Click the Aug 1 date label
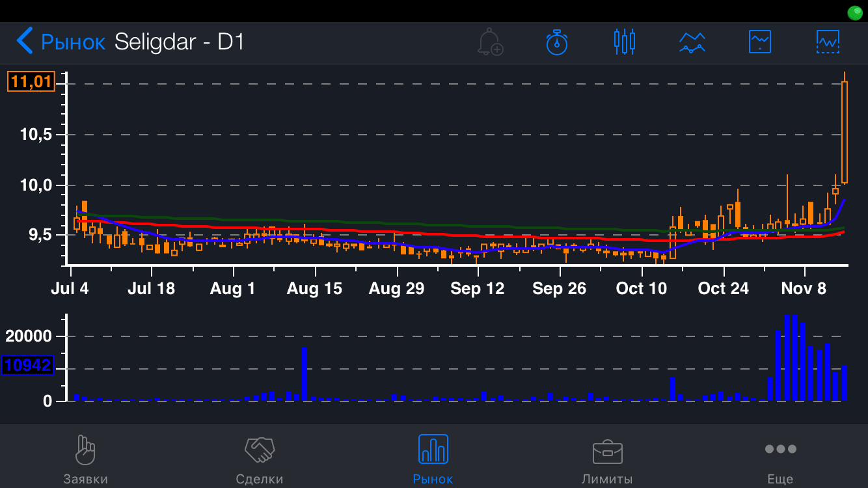 233,288
